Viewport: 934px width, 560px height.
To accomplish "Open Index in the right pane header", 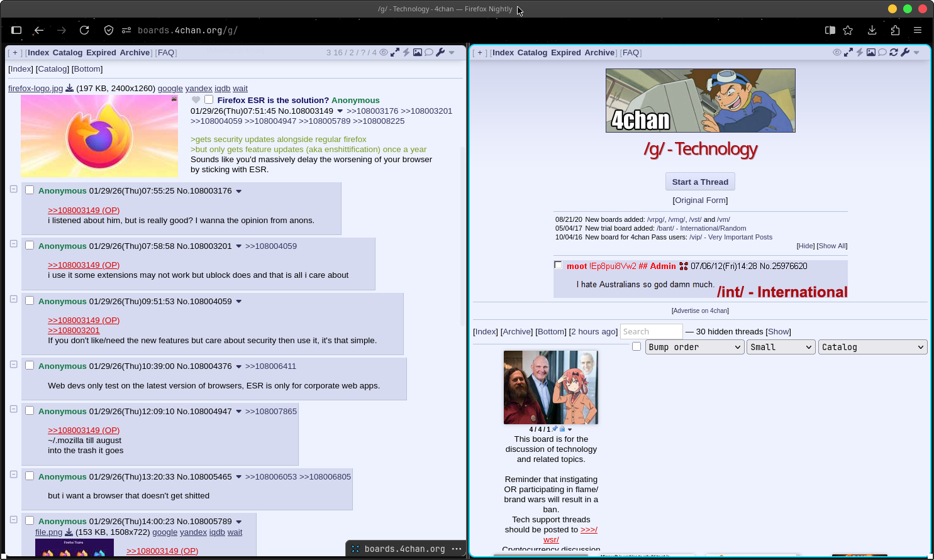I will (503, 53).
